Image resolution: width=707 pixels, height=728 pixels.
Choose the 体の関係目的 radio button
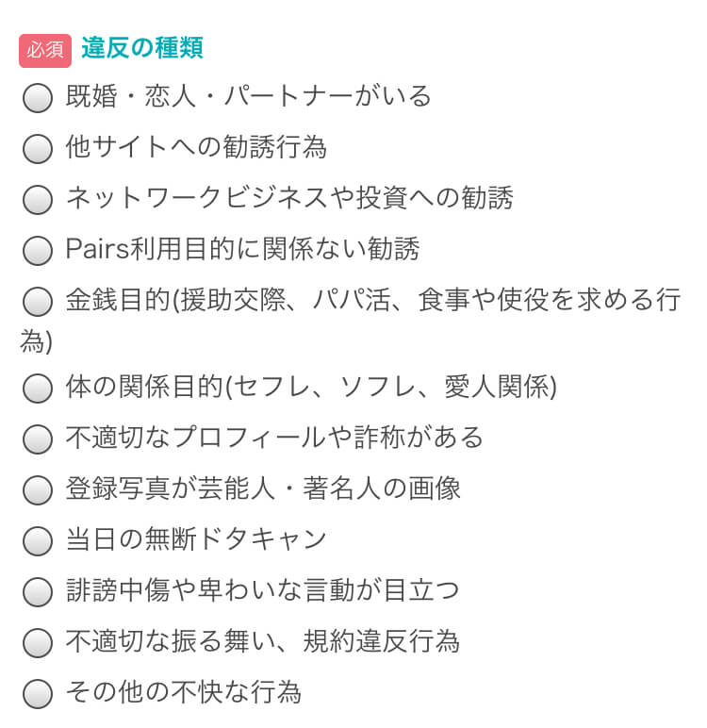(37, 388)
